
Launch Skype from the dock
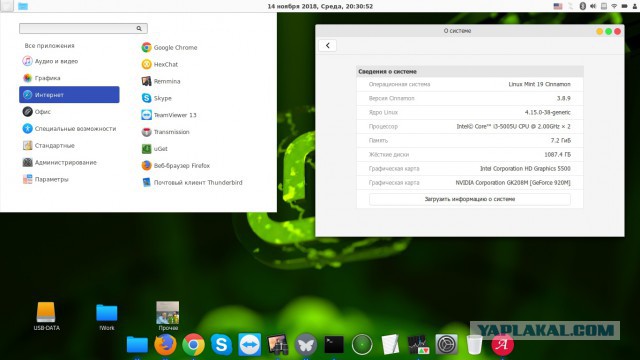(221, 344)
